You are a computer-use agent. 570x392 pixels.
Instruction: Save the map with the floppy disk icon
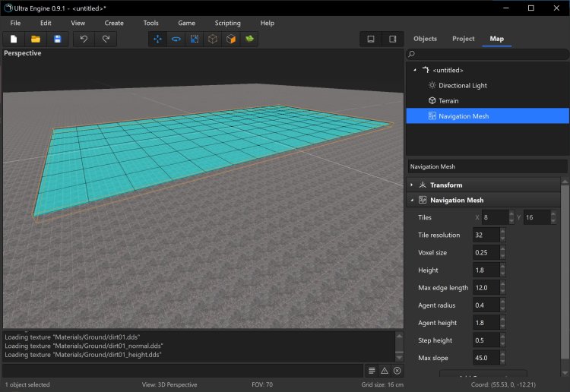coord(57,39)
